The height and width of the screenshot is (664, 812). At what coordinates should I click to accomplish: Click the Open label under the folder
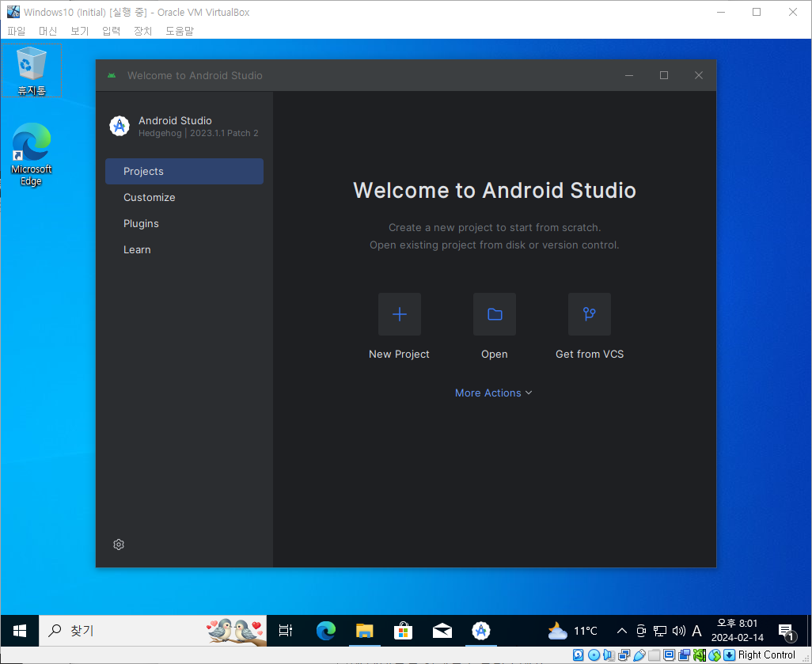[495, 355]
